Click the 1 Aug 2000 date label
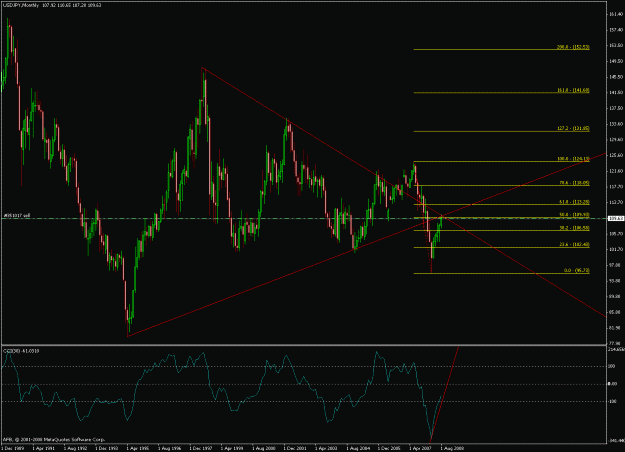Image resolution: width=625 pixels, height=452 pixels. tap(264, 448)
